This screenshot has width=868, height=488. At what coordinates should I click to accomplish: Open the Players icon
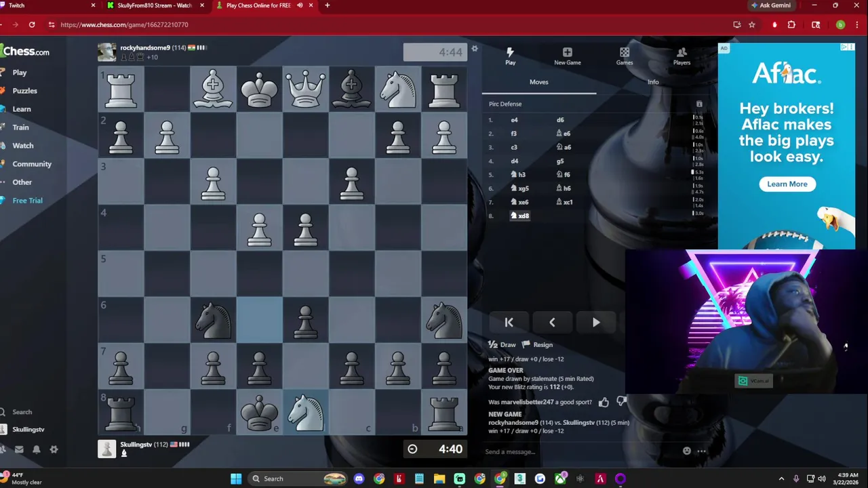point(682,56)
